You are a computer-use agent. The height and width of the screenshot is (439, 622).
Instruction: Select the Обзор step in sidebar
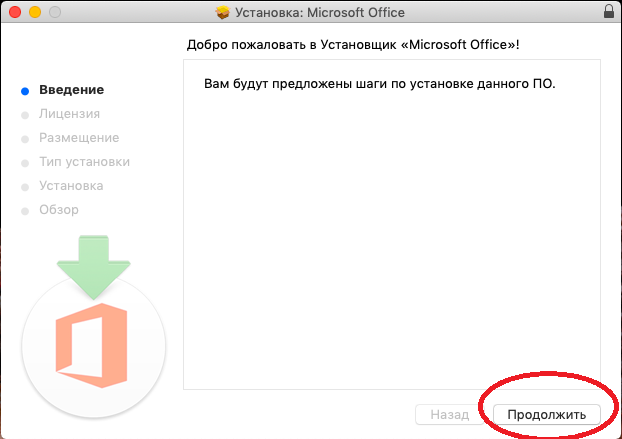(59, 209)
